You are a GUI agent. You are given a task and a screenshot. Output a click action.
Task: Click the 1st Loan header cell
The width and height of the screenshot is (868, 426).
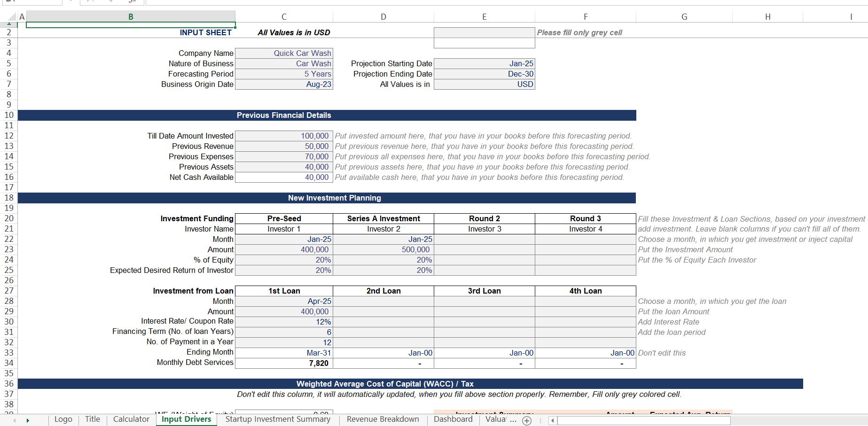284,291
